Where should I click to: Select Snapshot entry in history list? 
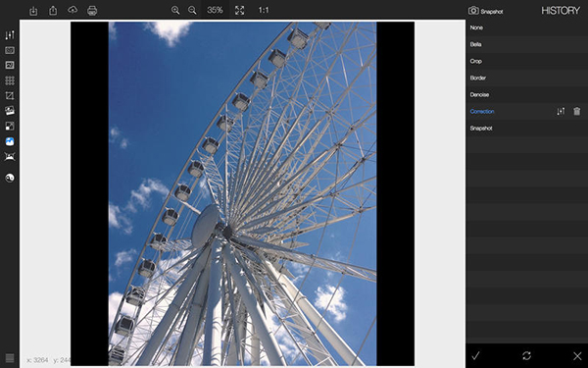tap(526, 129)
